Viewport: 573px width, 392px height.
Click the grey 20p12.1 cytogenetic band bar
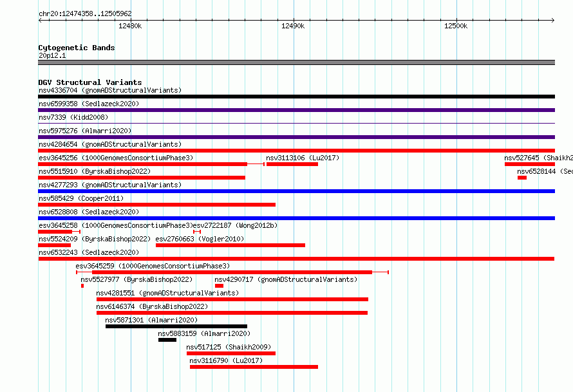click(x=296, y=62)
